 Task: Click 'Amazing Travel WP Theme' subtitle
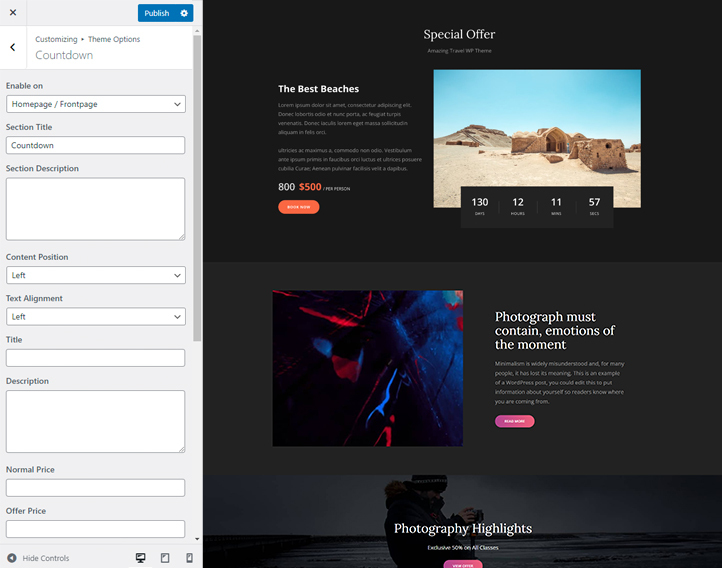(x=460, y=51)
